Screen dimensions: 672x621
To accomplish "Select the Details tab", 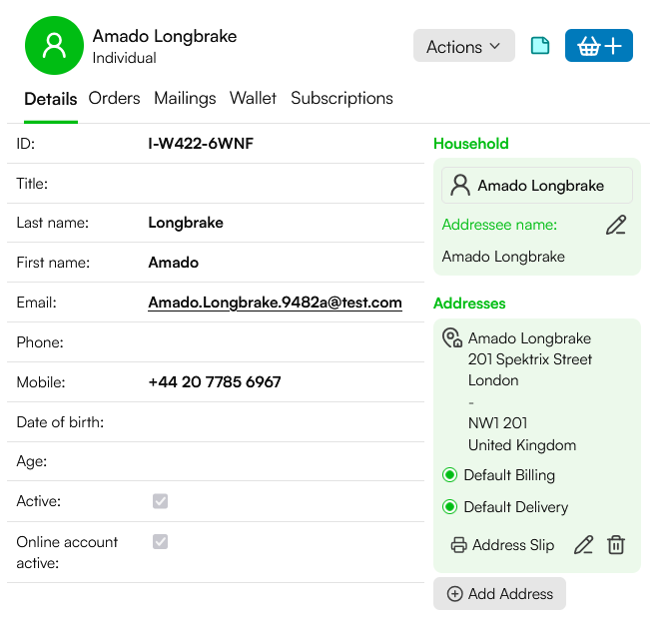I will (51, 99).
